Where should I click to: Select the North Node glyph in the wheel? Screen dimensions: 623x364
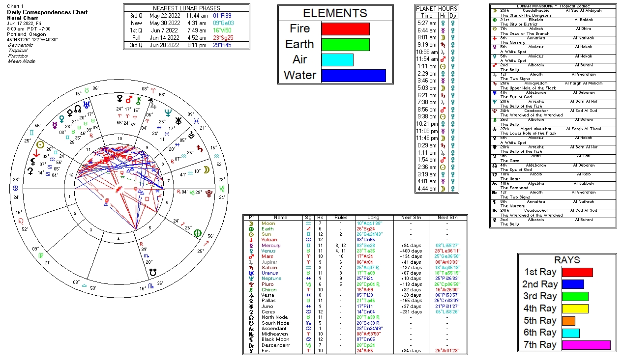click(78, 109)
